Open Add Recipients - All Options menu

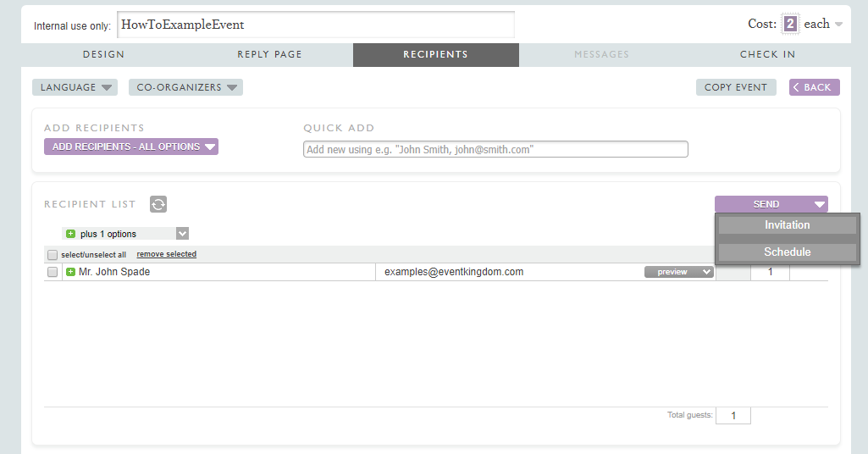pos(131,147)
